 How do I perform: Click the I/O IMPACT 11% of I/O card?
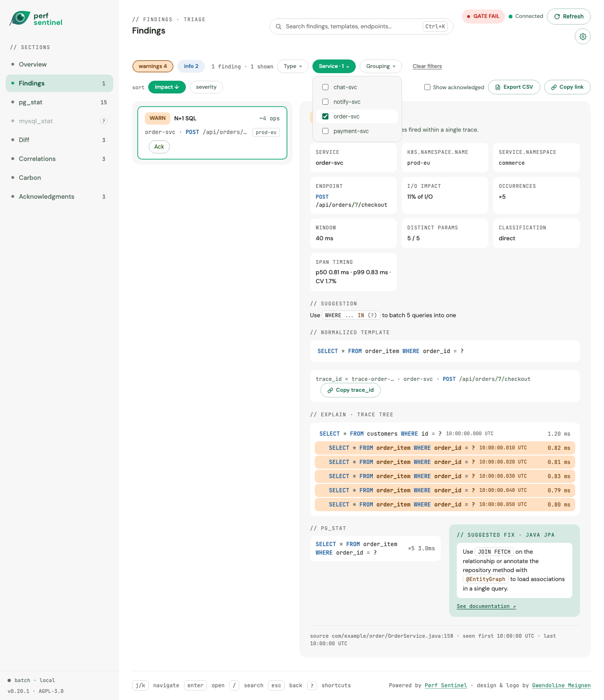(x=445, y=195)
